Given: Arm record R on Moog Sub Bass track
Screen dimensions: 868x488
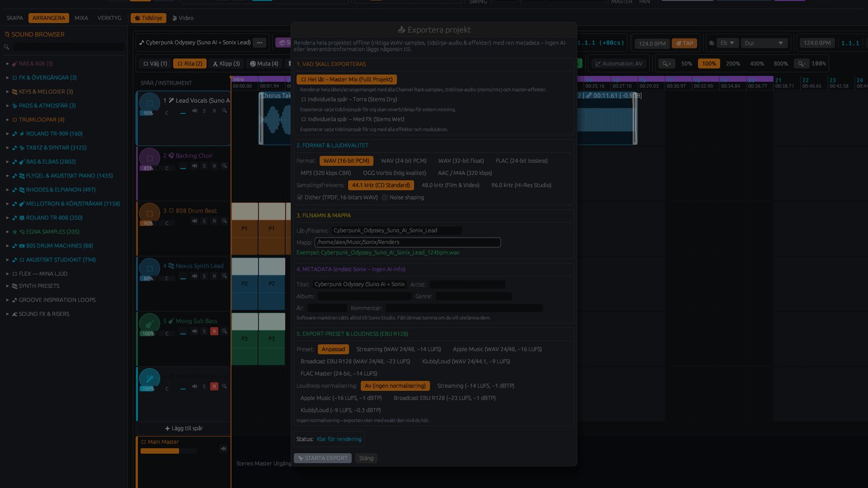Looking at the screenshot, I should tap(214, 331).
